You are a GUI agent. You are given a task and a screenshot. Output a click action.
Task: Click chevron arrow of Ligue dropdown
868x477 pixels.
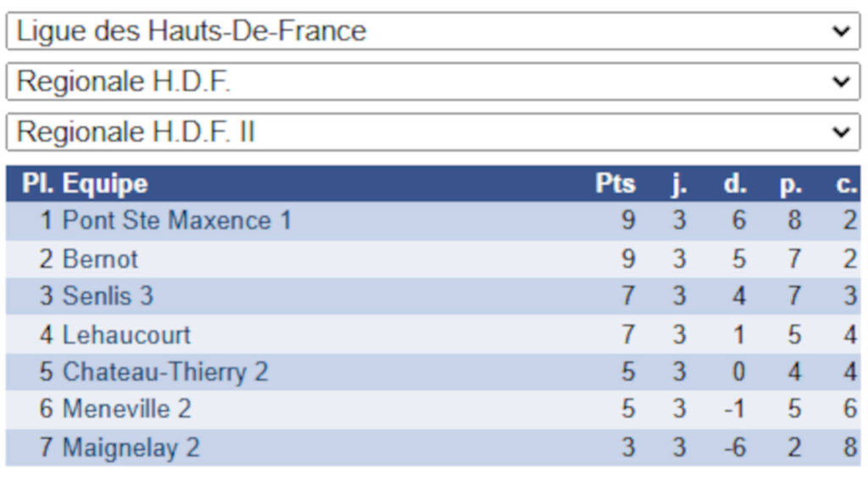pos(841,31)
